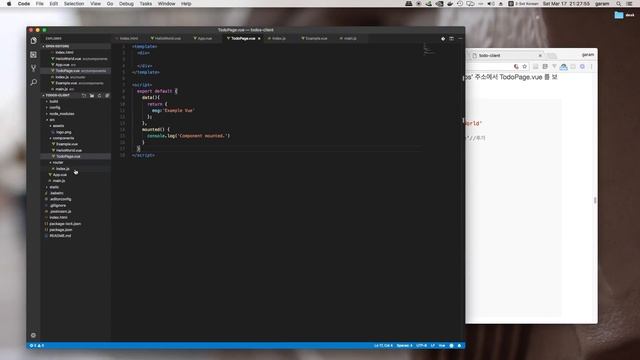Open the Search magnifier in activity bar
640x360 pixels.
tap(33, 82)
